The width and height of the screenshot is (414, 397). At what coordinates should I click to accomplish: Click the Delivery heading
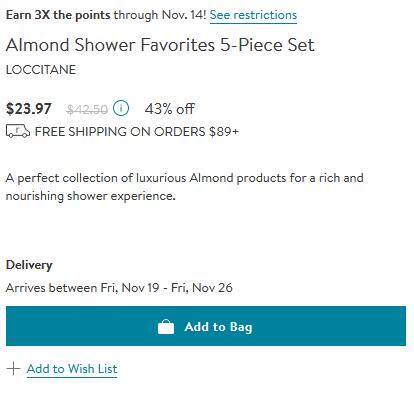coord(29,265)
